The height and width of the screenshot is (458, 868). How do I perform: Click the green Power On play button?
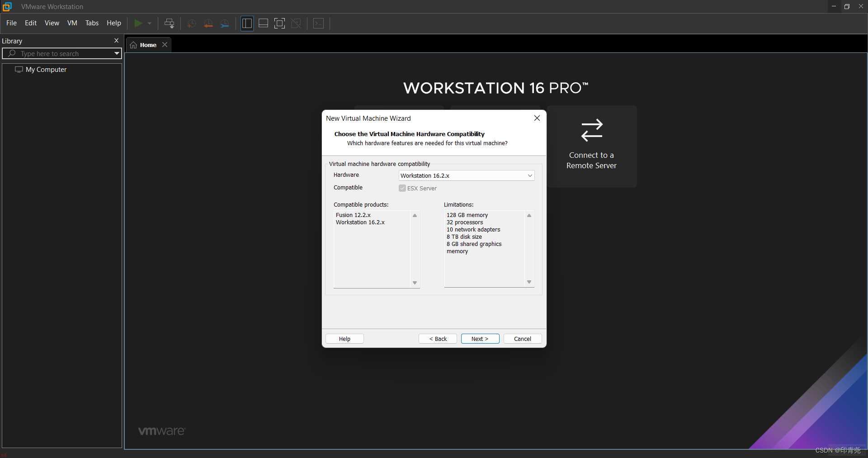click(138, 23)
